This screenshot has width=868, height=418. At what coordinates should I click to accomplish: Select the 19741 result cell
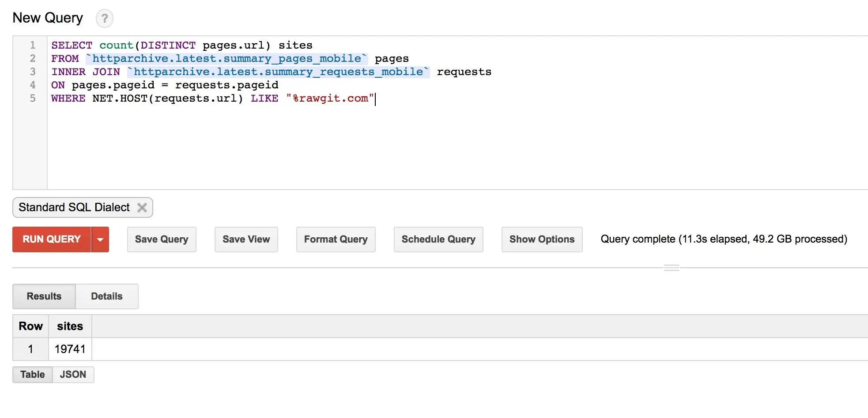(x=70, y=350)
